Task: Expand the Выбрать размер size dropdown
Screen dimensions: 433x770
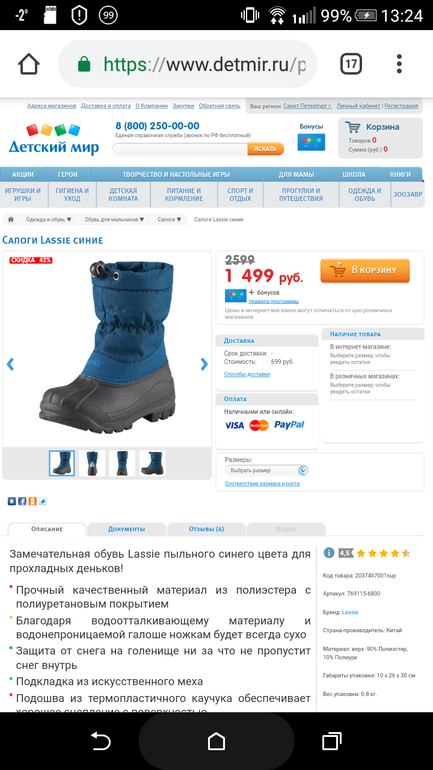Action: tap(267, 470)
